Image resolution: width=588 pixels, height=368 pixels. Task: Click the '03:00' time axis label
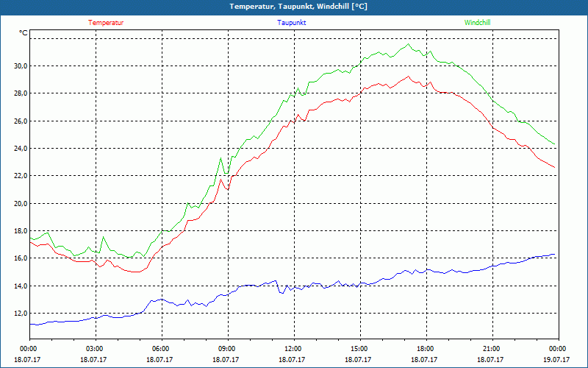[94, 349]
